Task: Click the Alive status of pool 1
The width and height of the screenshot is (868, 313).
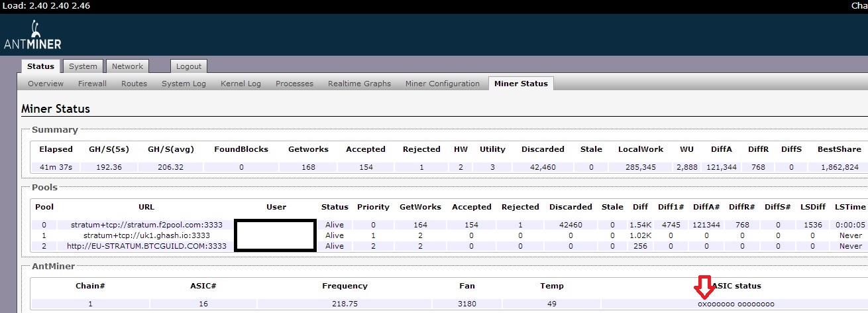Action: coord(335,235)
